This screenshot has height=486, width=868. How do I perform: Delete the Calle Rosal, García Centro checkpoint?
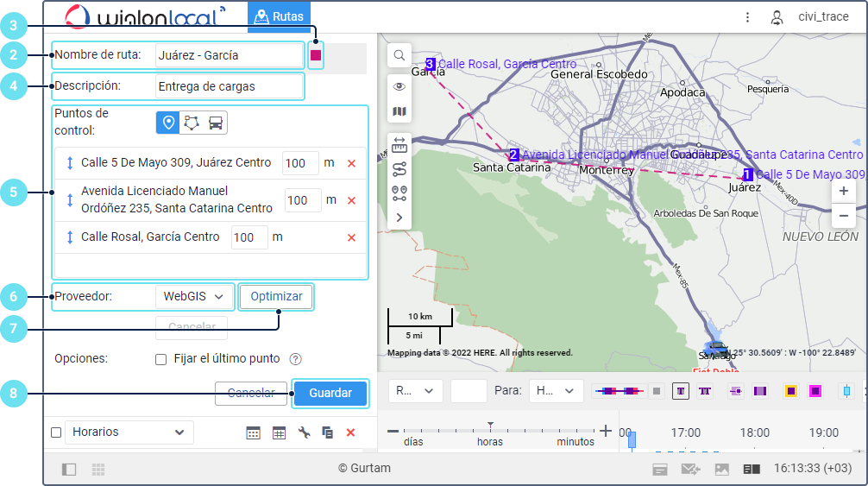[x=351, y=237]
